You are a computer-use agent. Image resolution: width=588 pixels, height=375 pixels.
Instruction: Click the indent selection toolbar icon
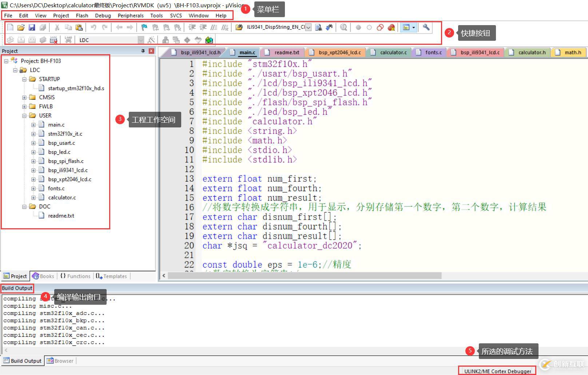point(192,27)
